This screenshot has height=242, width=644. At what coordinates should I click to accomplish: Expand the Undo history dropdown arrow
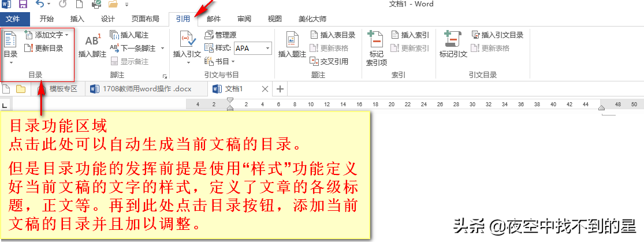49,5
